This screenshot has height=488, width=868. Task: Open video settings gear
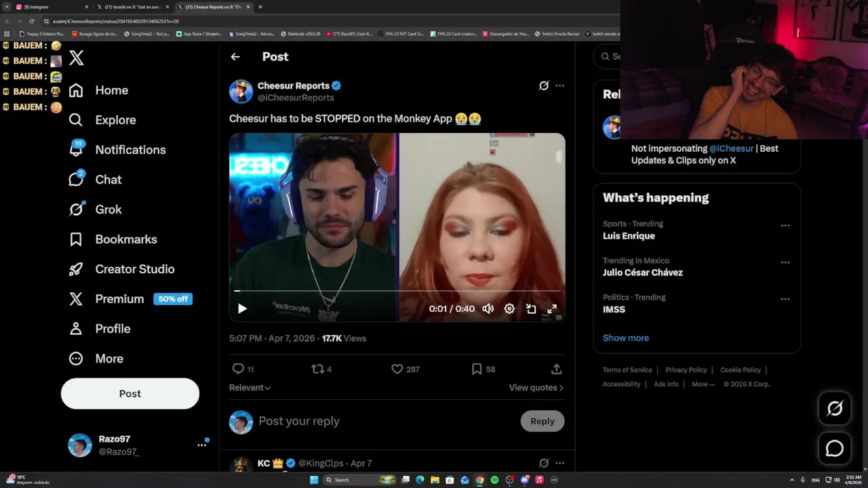(509, 309)
